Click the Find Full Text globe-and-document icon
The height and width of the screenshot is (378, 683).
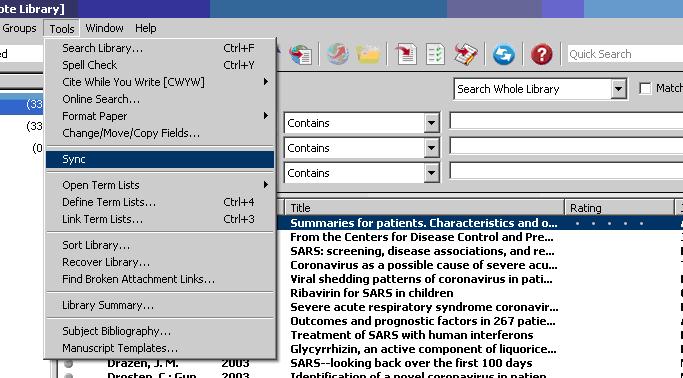click(x=301, y=54)
